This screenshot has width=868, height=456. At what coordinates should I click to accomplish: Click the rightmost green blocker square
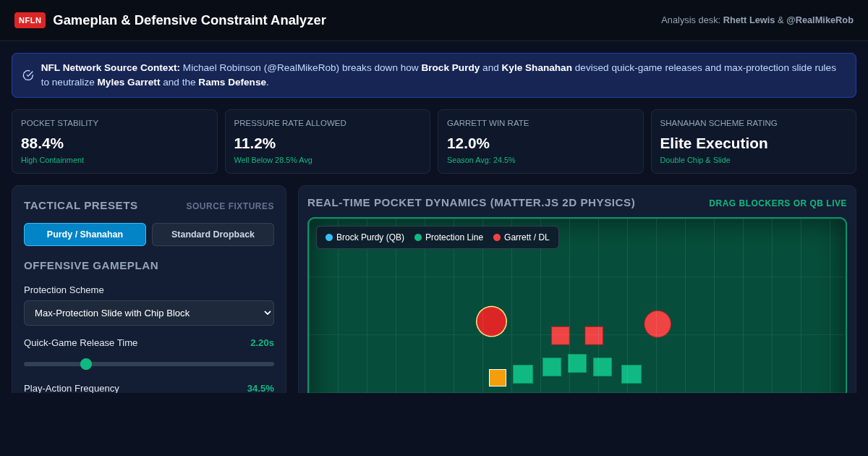pos(631,374)
